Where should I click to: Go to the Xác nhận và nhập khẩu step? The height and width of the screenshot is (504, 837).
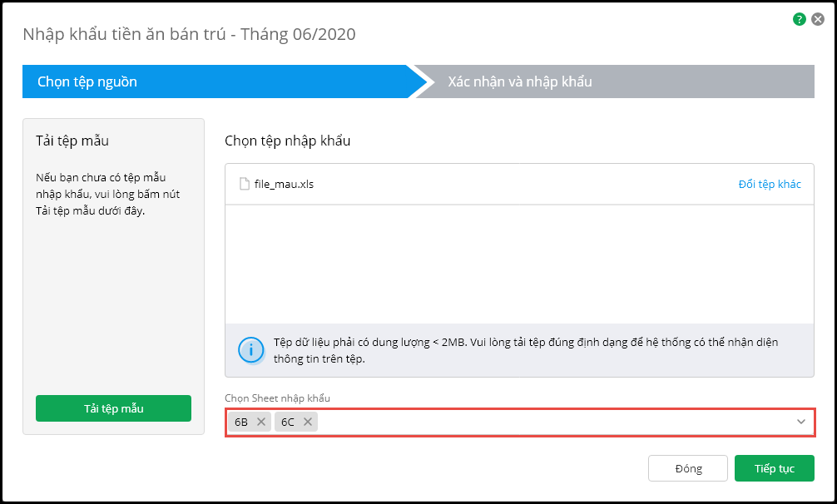click(x=520, y=82)
